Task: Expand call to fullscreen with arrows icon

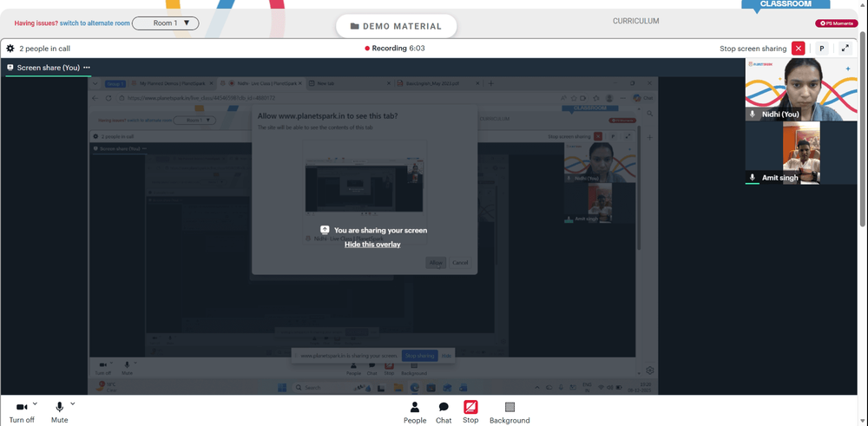Action: [845, 48]
